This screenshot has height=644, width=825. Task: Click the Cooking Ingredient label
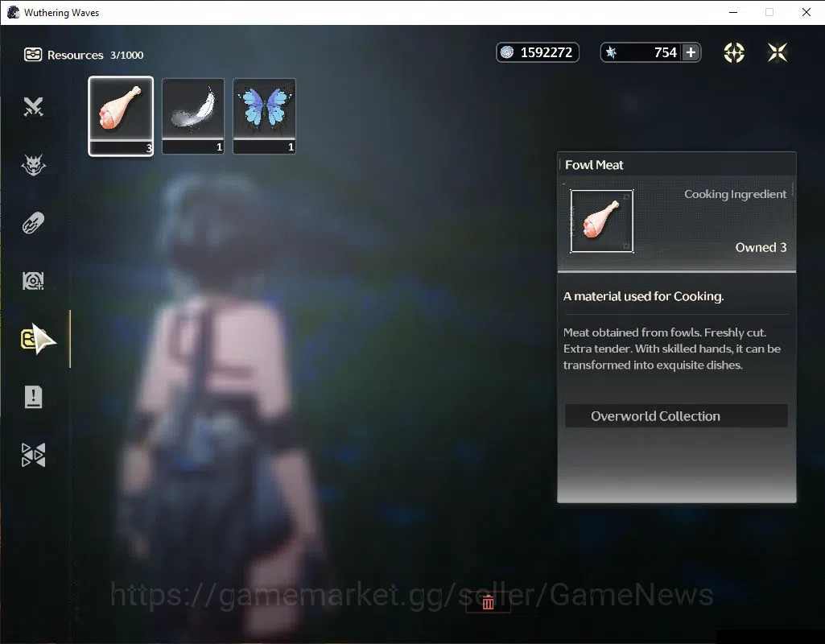[x=735, y=194]
